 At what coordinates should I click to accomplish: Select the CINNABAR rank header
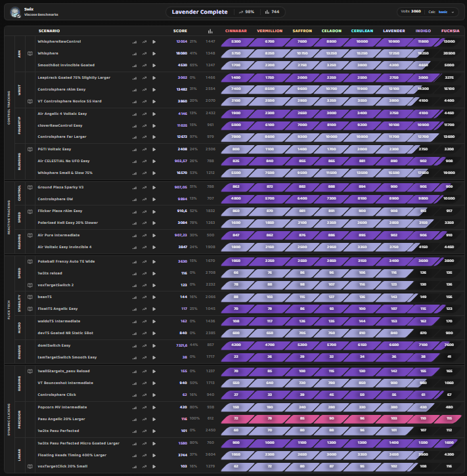point(236,31)
